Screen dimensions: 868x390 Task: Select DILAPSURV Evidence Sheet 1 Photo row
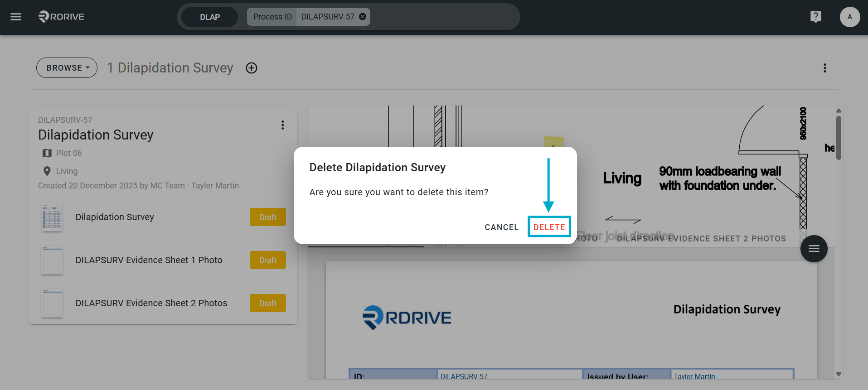point(163,260)
